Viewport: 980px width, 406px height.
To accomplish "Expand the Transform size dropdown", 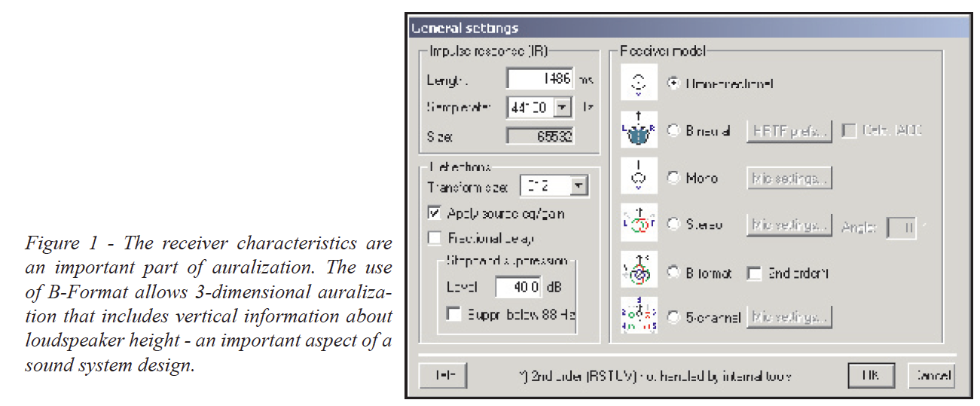I will point(578,186).
